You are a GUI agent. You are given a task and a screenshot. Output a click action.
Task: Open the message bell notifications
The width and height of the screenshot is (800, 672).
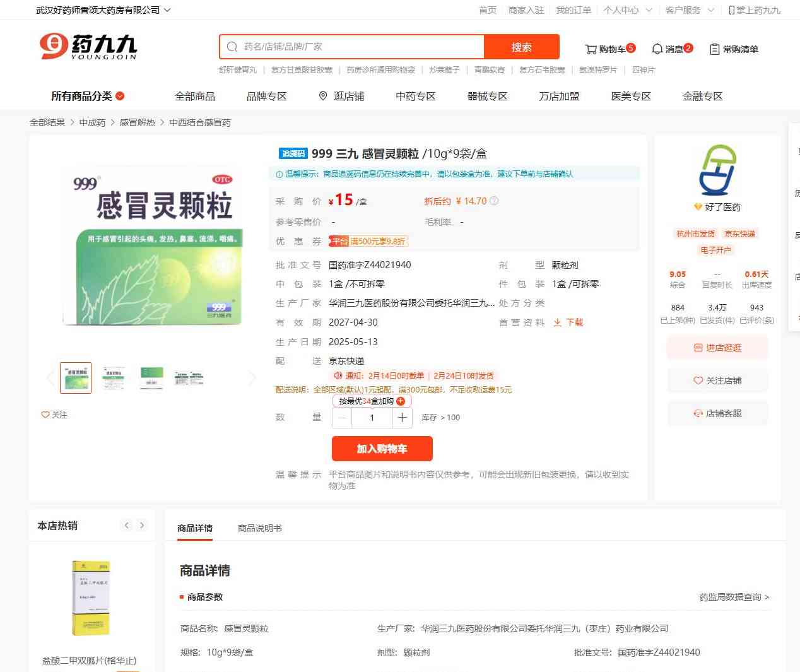657,49
